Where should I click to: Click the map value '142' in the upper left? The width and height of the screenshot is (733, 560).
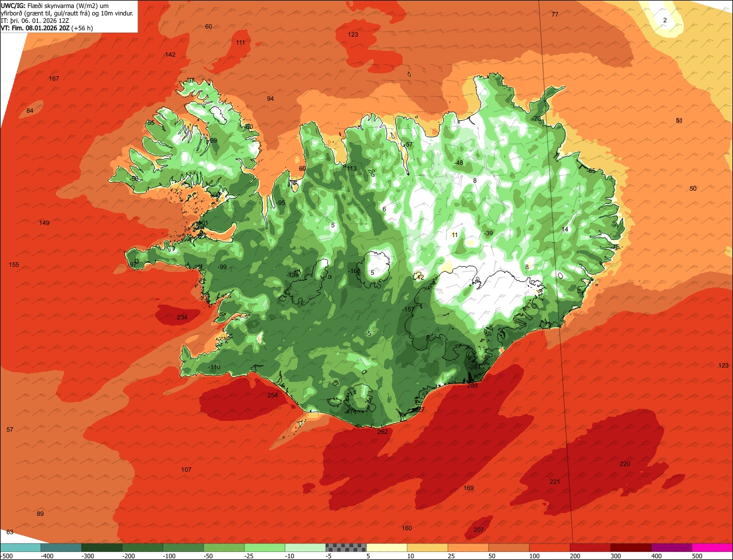(170, 55)
